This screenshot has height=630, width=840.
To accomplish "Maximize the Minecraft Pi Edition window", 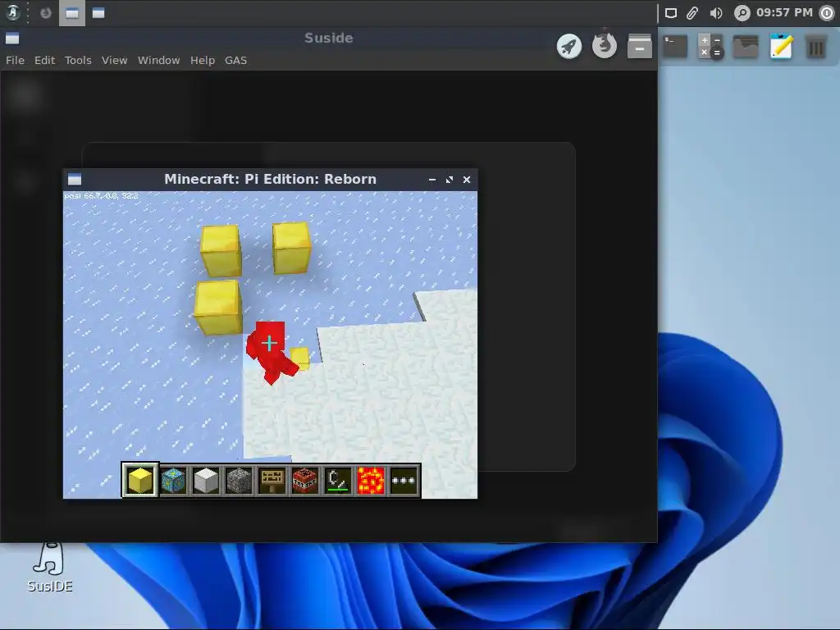I will [449, 180].
